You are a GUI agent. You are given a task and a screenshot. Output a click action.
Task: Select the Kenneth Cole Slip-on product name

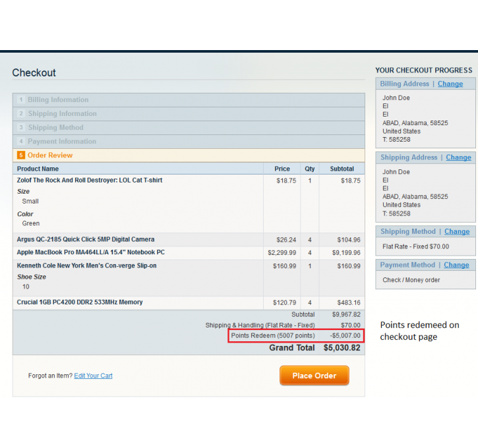pos(86,266)
